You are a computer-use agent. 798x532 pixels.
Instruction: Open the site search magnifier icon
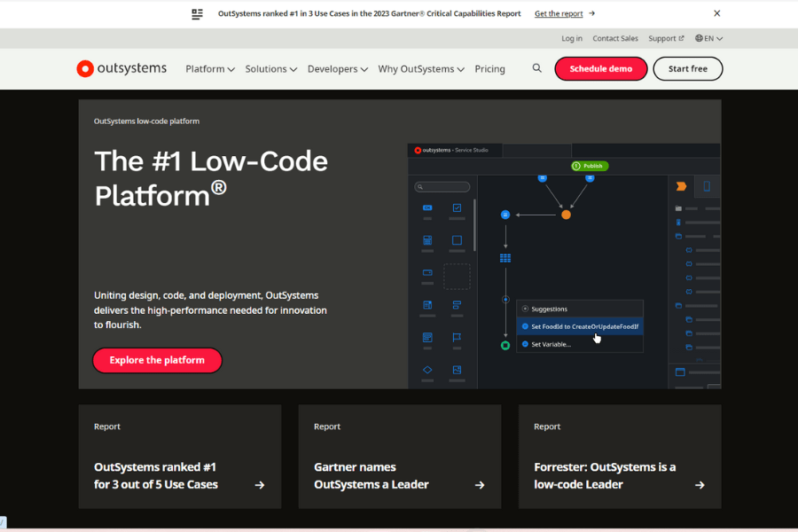[x=537, y=68]
